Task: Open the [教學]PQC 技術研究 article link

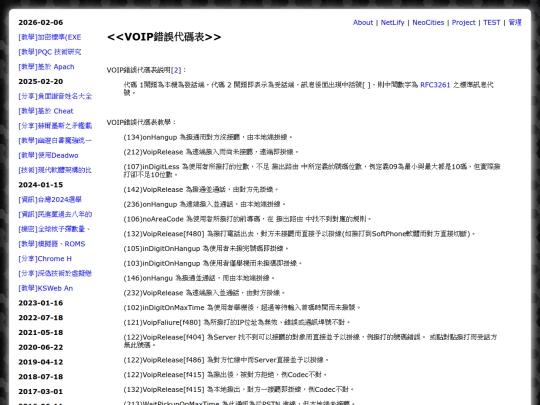Action: click(50, 52)
